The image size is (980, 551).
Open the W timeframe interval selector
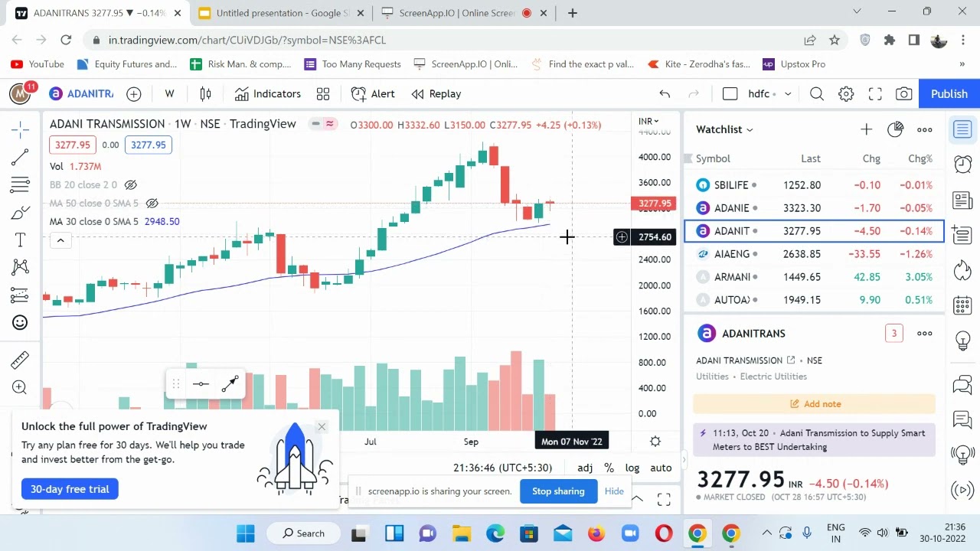click(x=169, y=93)
